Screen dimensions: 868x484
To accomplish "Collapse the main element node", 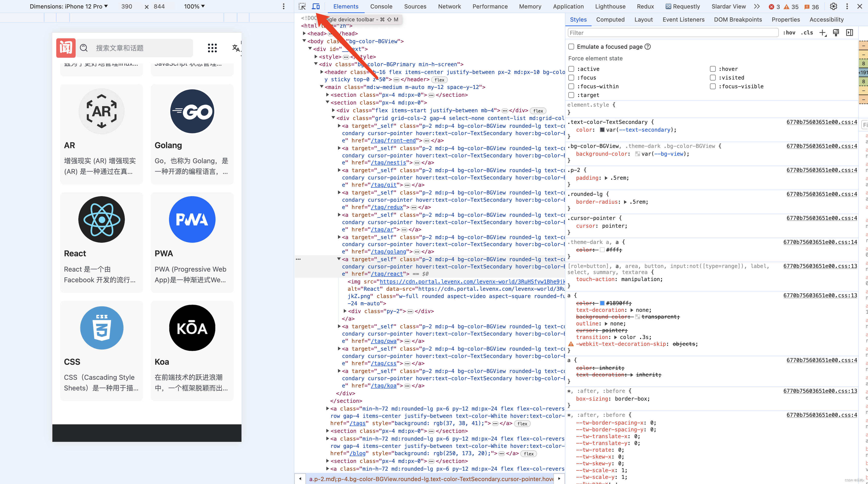I will coord(322,87).
